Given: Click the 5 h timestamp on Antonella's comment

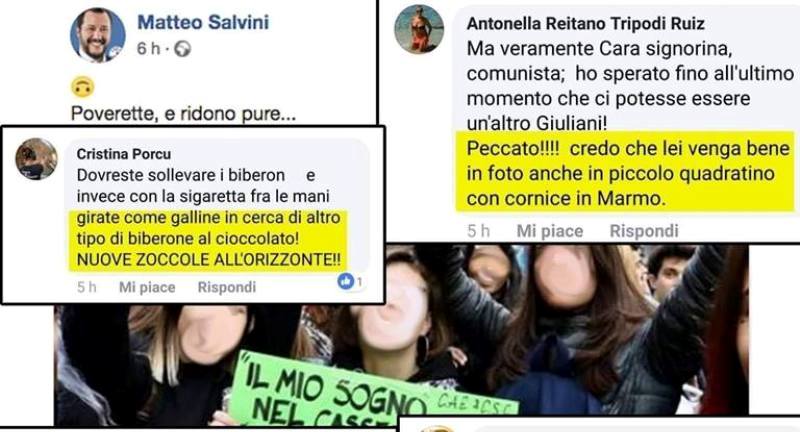Looking at the screenshot, I should tap(478, 231).
